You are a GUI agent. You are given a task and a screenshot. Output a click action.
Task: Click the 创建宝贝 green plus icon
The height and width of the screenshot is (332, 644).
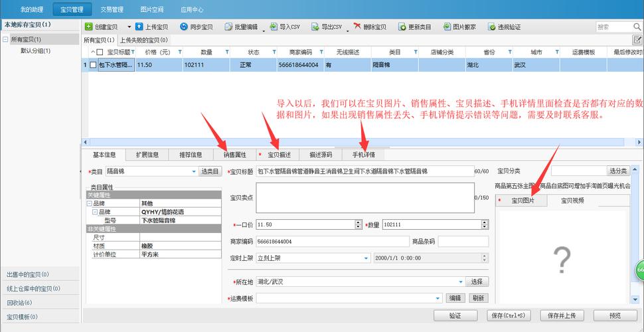point(88,27)
